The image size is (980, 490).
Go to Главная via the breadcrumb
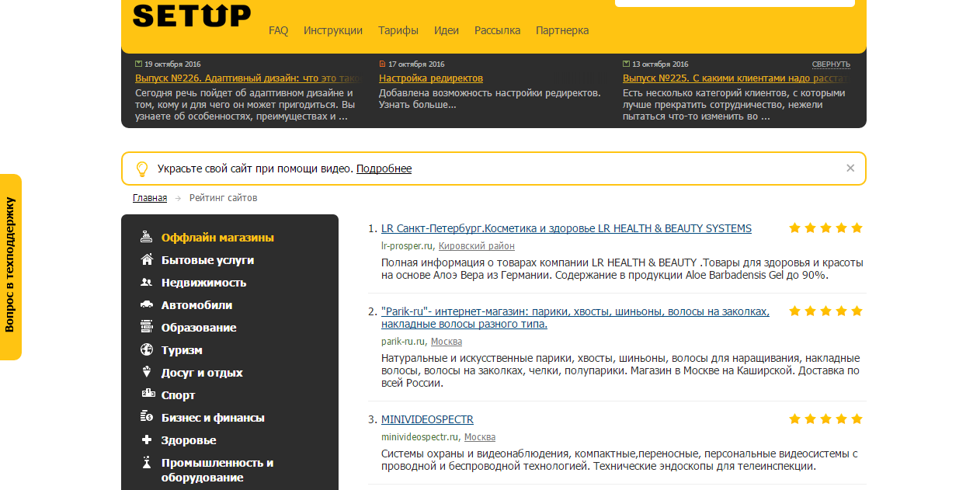[150, 198]
